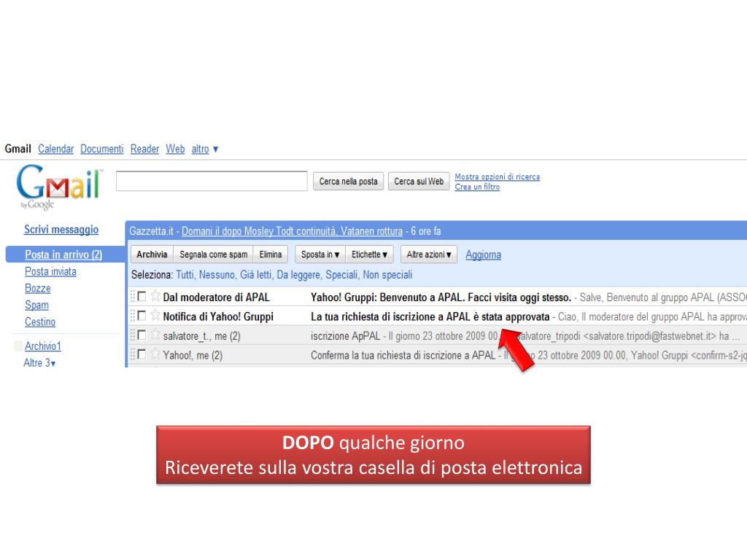Star the Notifica di Yahoo! Gruppi message
This screenshot has width=747, height=560.
[x=155, y=315]
